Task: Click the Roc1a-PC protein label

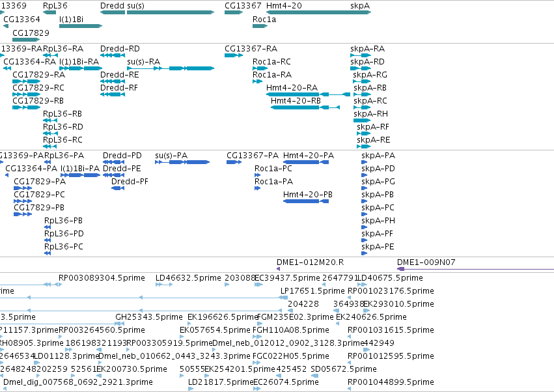Action: [x=273, y=169]
